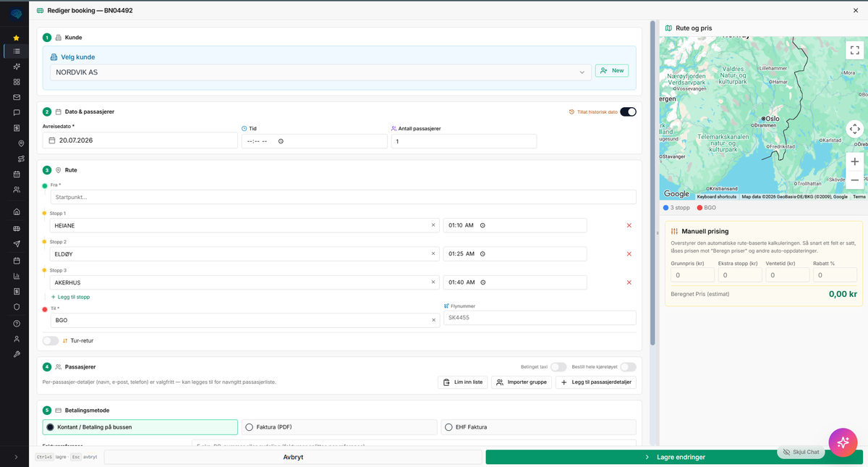The height and width of the screenshot is (467, 868).
Task: Disable the Tillat historisk dato switch
Action: [628, 112]
